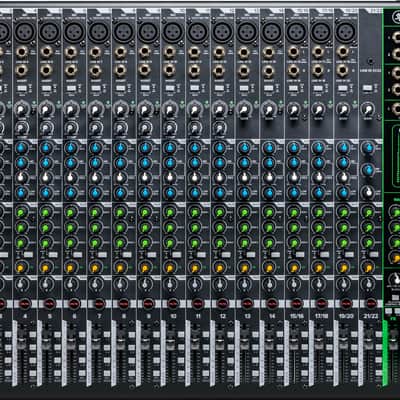
Task: Click the middle green aux knob on channel 6
Action: (71, 228)
